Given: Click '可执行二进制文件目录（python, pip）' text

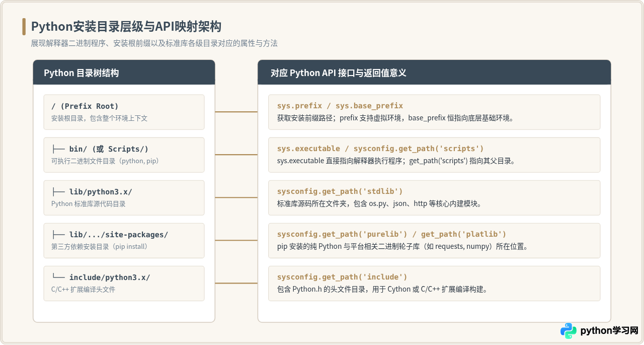Looking at the screenshot, I should coord(105,161).
